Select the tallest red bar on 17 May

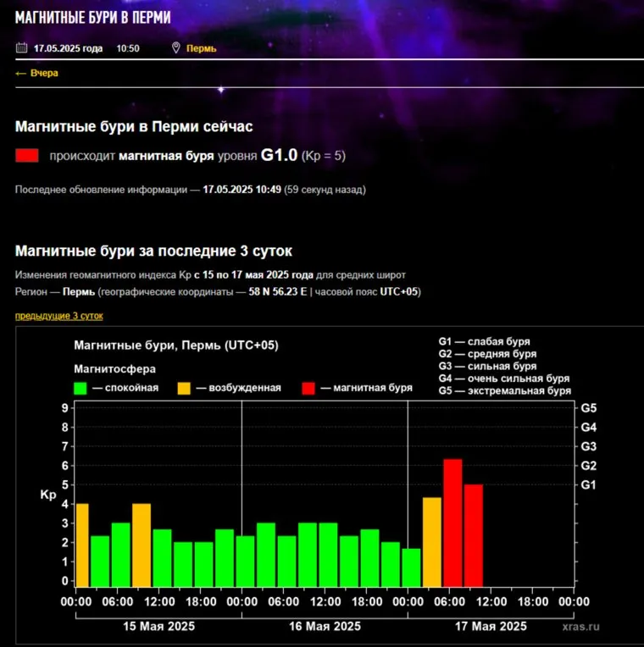[452, 523]
